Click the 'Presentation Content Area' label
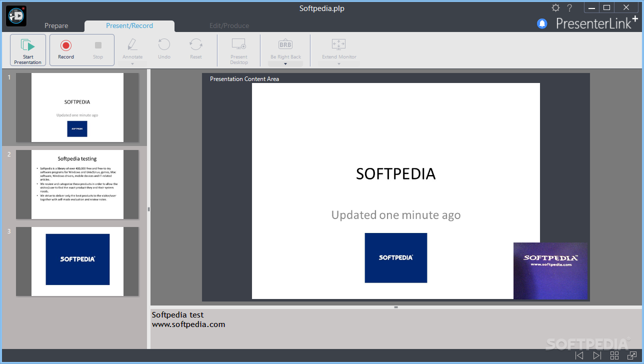 coord(244,79)
